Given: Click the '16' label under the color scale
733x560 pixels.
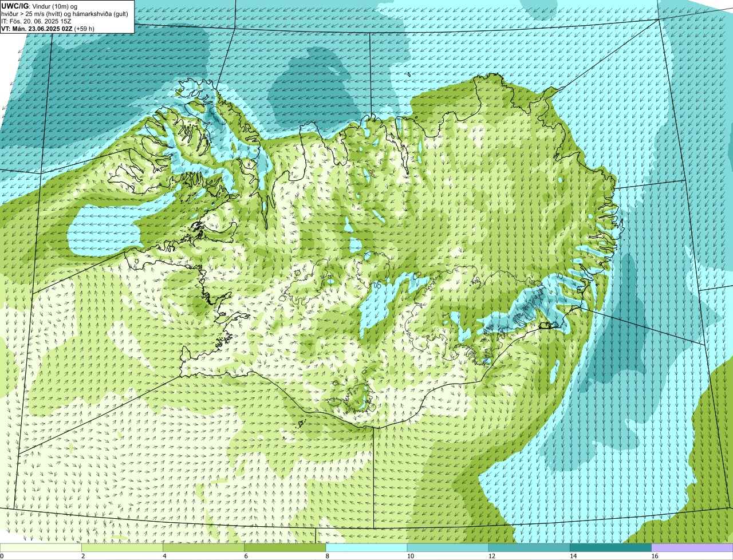Looking at the screenshot, I should coord(655,556).
